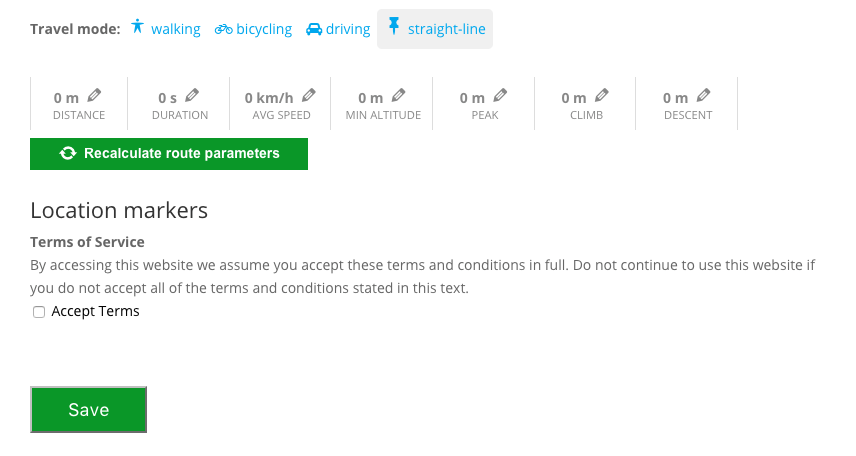Click pencil icon beside Descent
The width and height of the screenshot is (856, 456).
[703, 95]
